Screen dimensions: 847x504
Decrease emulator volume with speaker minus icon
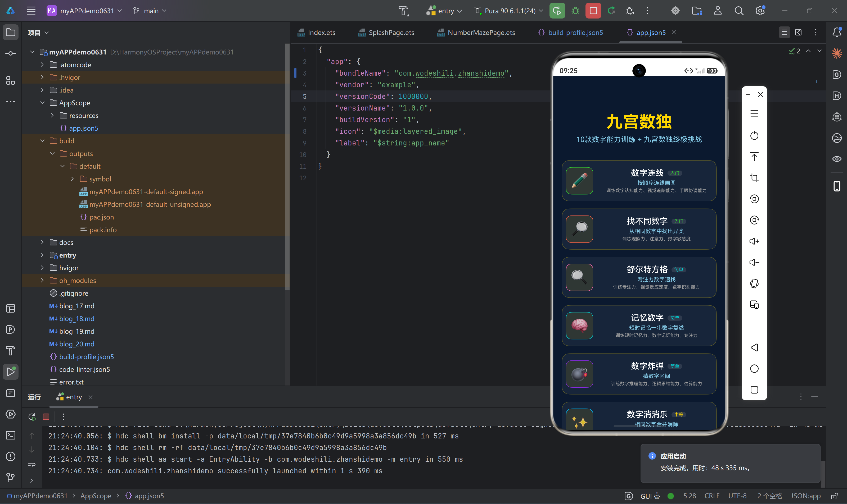754,262
